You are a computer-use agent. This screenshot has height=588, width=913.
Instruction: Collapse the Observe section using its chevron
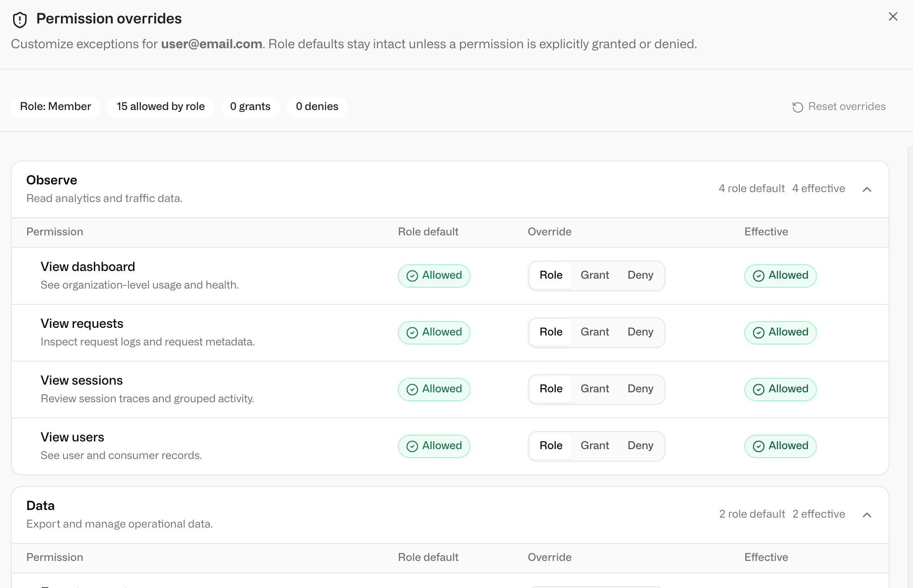click(x=867, y=189)
